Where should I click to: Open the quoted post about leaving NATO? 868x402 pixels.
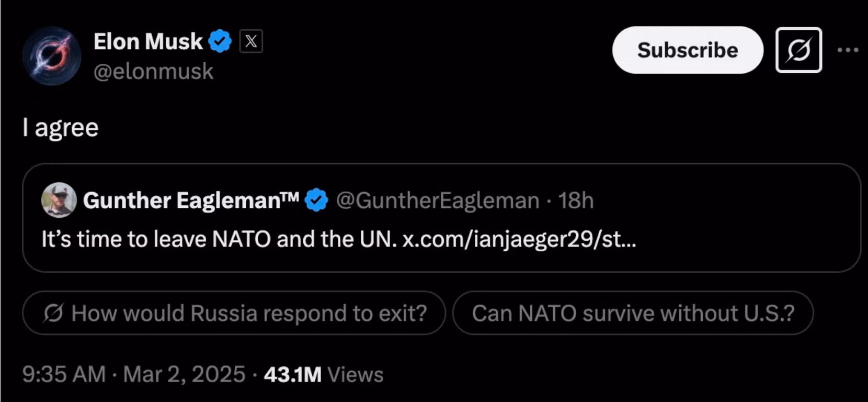click(x=441, y=218)
